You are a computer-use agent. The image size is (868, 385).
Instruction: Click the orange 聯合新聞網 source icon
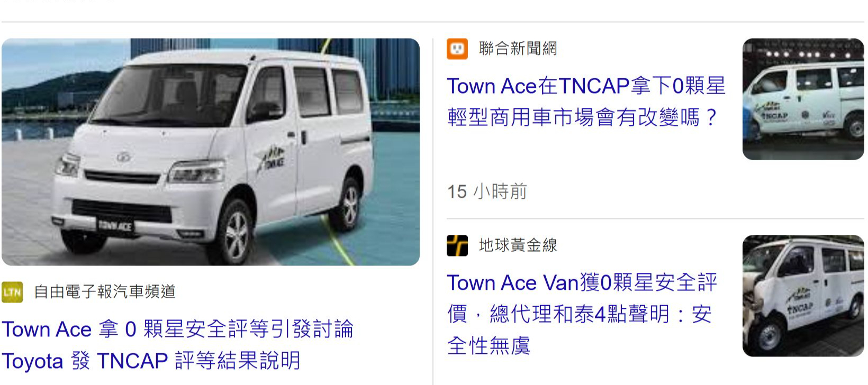coord(457,49)
